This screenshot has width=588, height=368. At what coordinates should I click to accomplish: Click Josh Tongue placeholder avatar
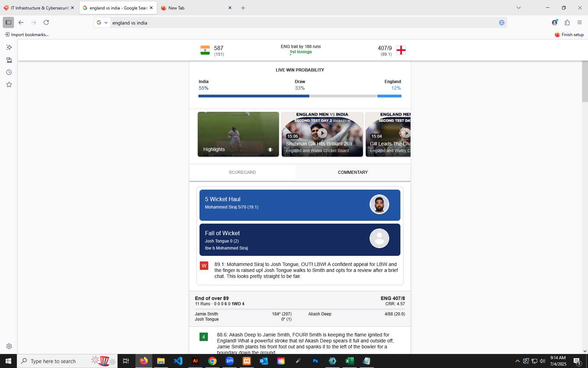379,238
